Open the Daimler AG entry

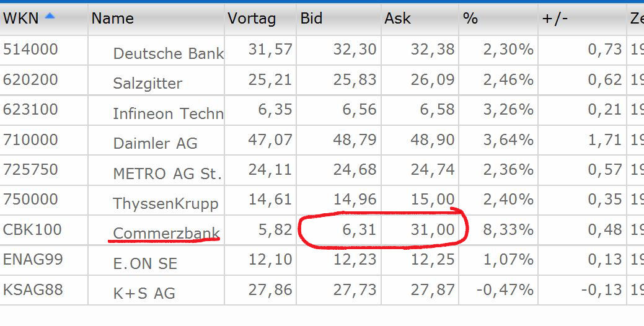[155, 144]
